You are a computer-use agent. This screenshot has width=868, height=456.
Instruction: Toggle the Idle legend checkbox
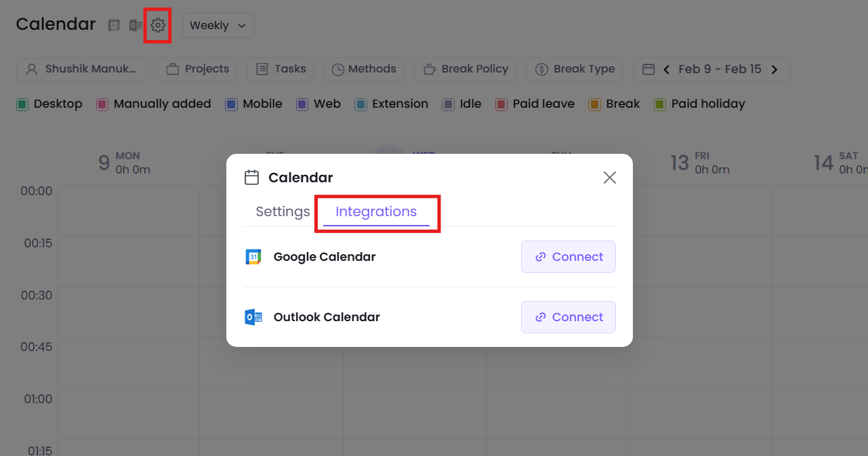coord(448,104)
